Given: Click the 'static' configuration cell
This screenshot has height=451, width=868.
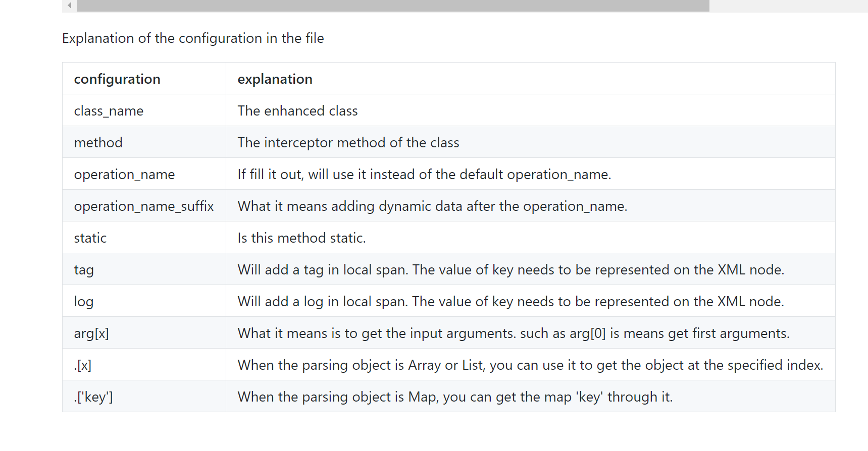Looking at the screenshot, I should 144,238.
